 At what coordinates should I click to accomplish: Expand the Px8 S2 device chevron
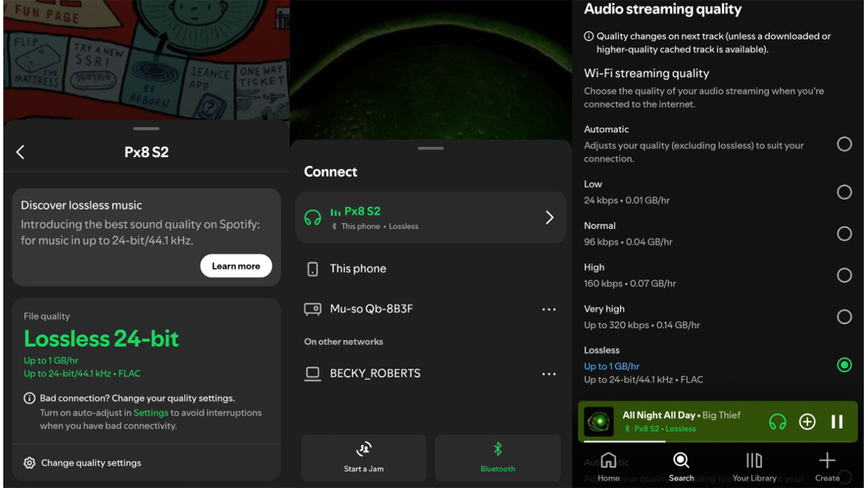(549, 218)
